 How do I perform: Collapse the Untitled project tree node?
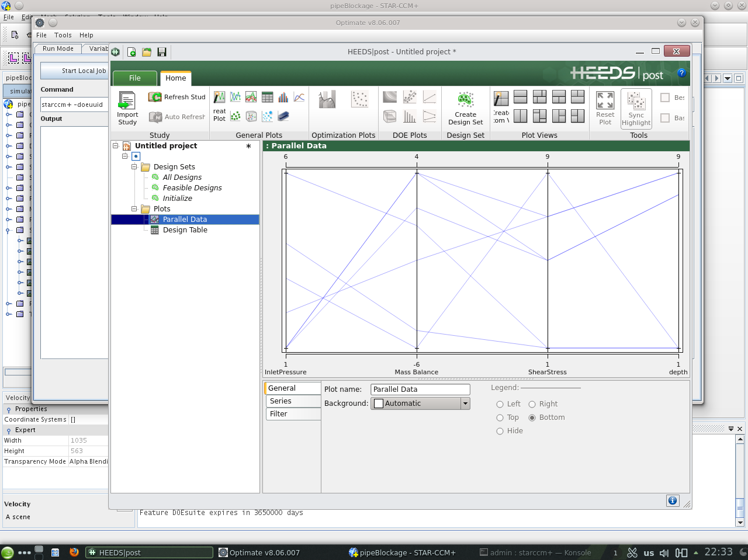tap(116, 146)
